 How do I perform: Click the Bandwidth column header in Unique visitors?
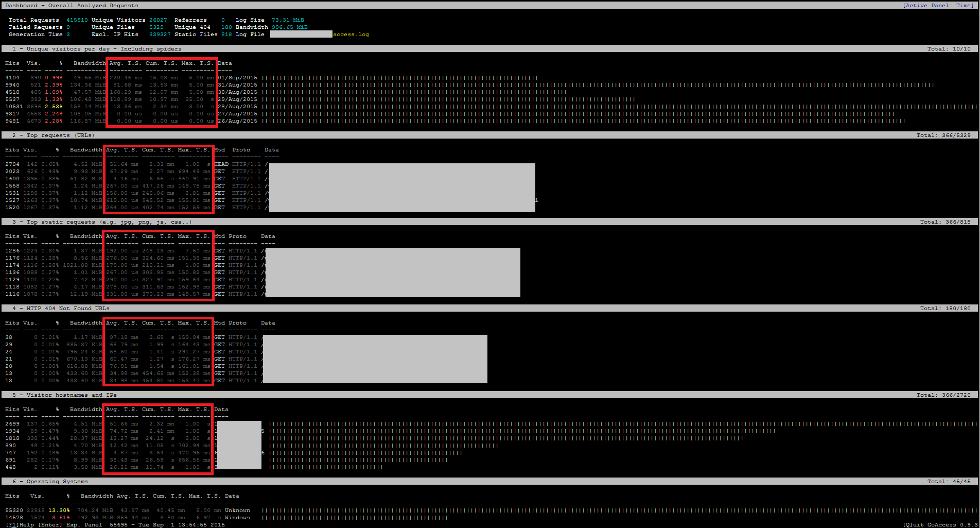pyautogui.click(x=90, y=63)
